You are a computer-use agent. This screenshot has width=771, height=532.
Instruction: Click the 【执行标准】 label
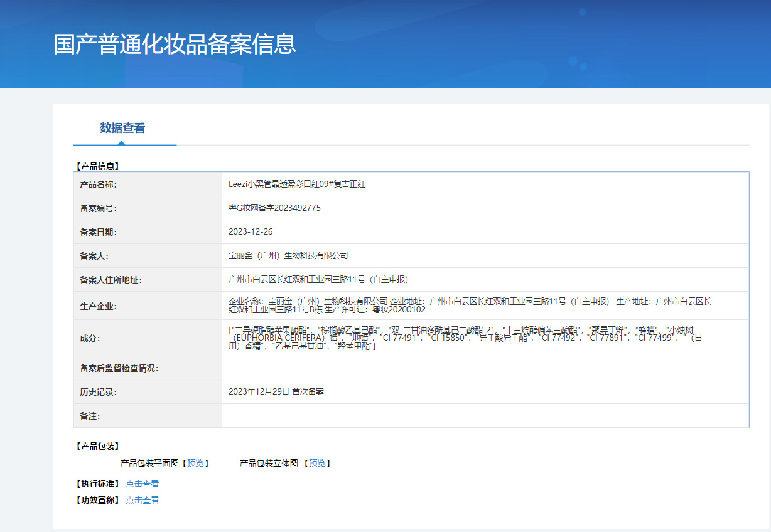[97, 484]
